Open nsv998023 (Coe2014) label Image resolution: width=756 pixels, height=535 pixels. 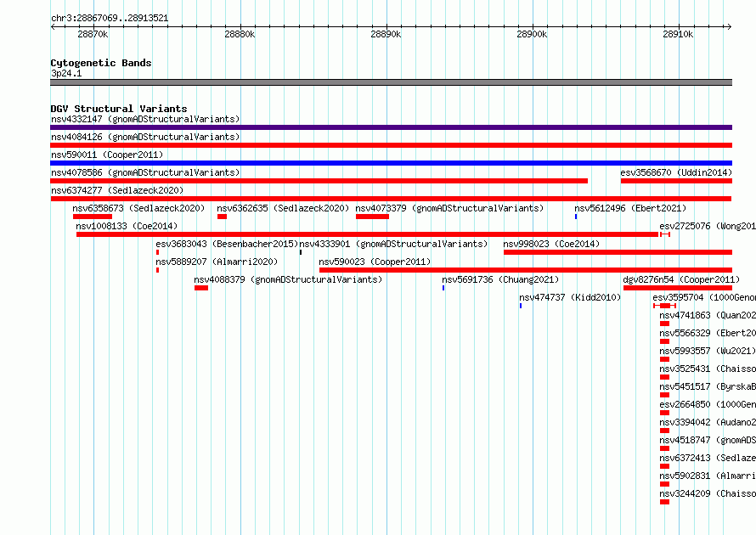pyautogui.click(x=551, y=244)
